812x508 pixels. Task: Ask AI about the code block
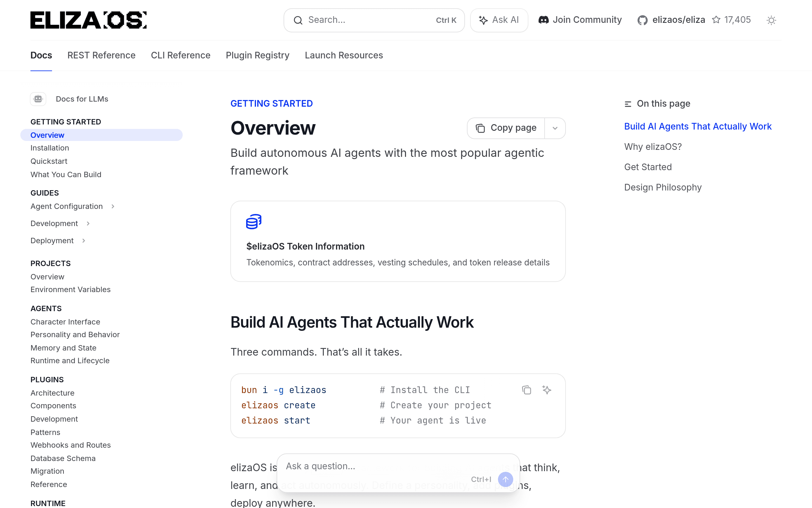tap(547, 390)
